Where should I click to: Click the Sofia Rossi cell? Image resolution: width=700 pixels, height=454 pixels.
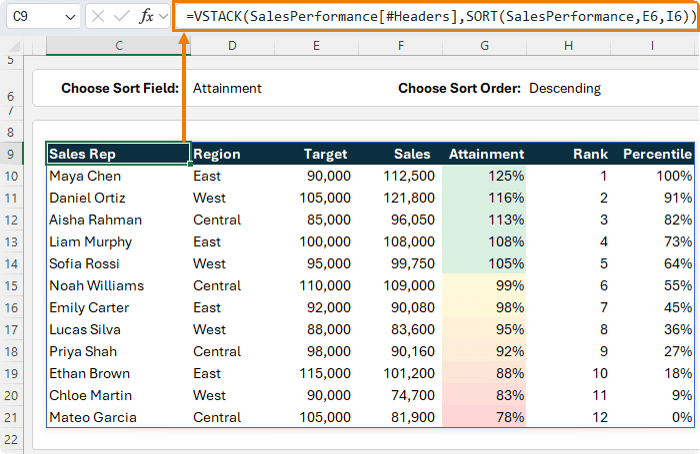coord(118,263)
